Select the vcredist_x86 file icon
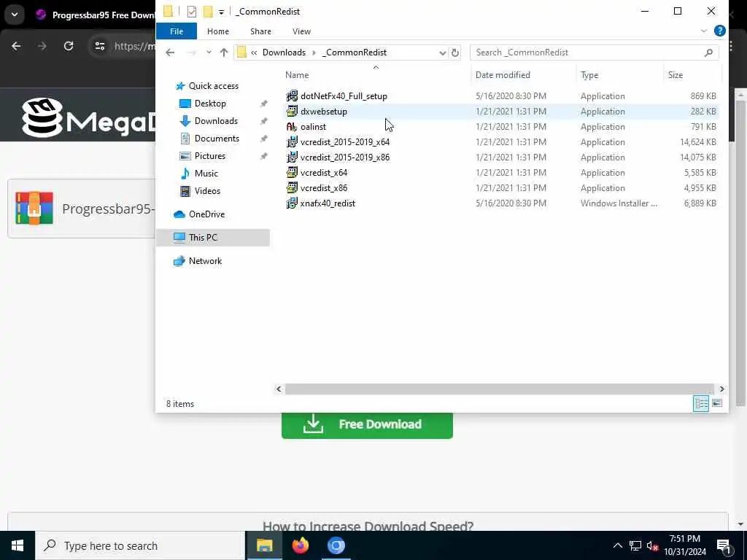 click(x=292, y=187)
